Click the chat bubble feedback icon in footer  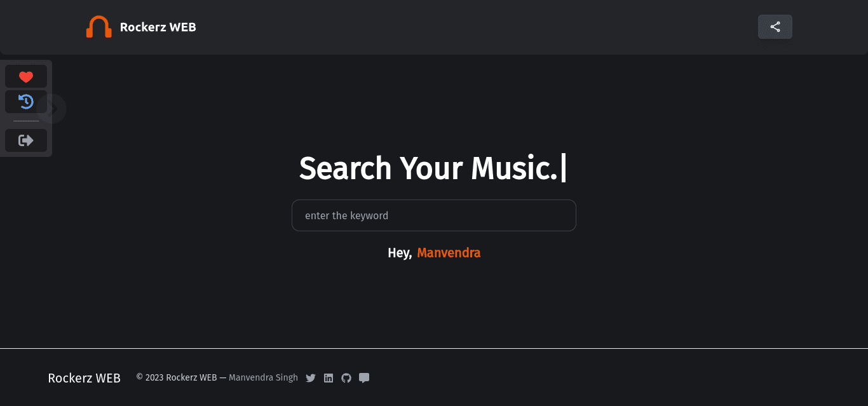(x=364, y=378)
